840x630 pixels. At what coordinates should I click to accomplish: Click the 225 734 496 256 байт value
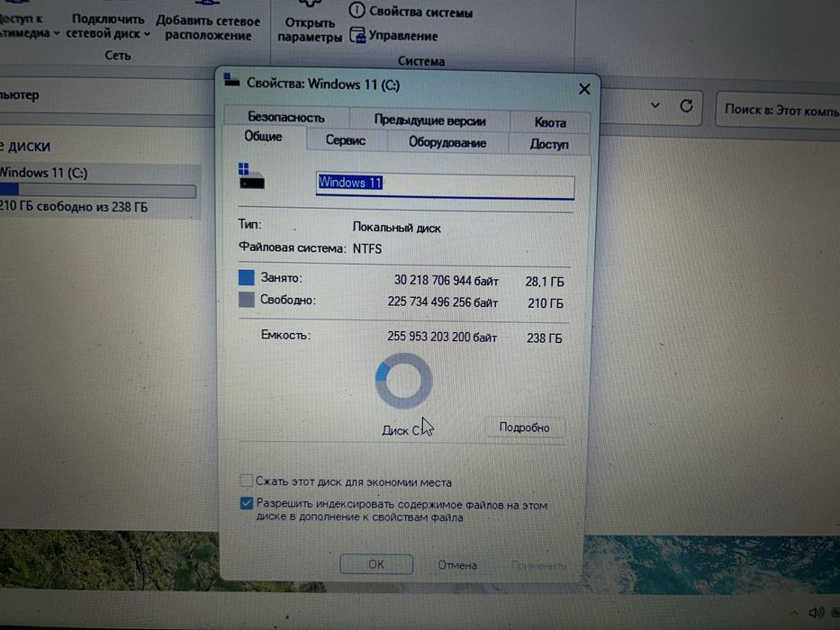[x=442, y=302]
